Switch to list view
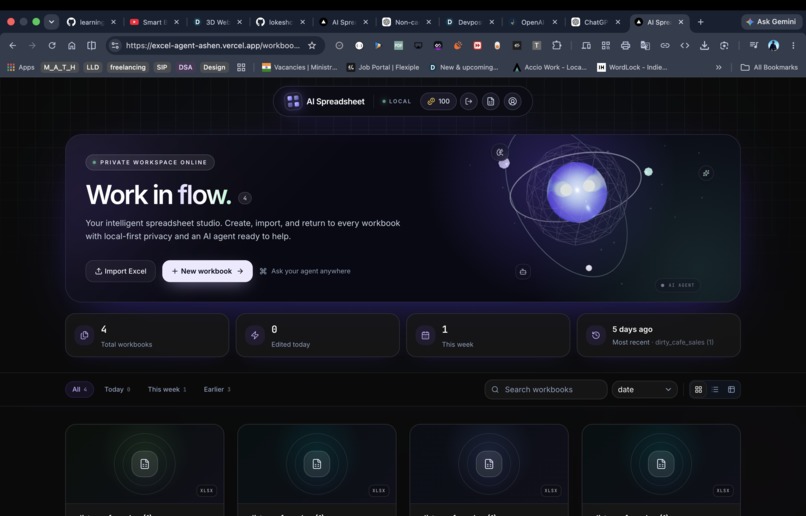 [715, 389]
